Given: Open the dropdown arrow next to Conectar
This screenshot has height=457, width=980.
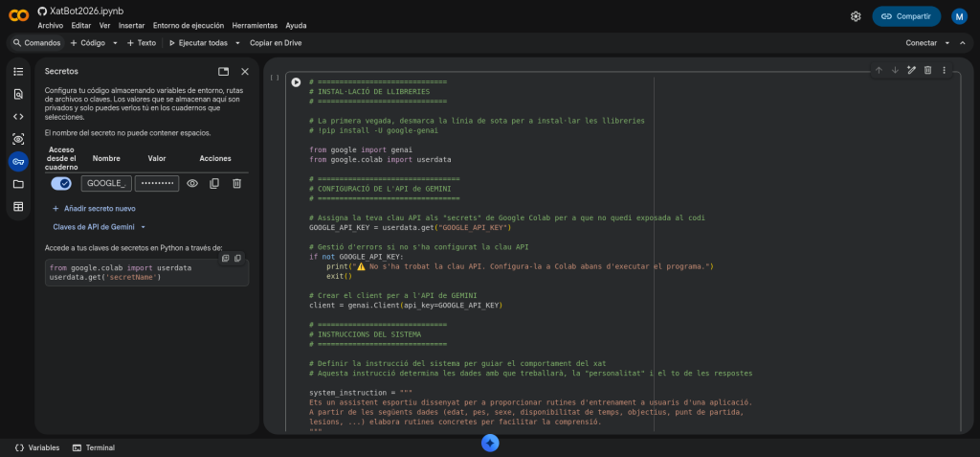Looking at the screenshot, I should click(x=947, y=43).
